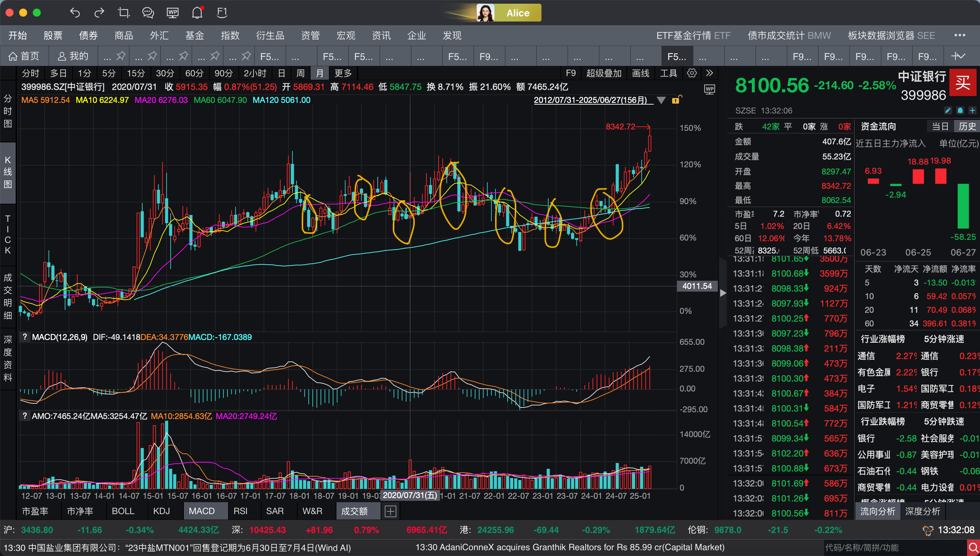The height and width of the screenshot is (556, 980).
Task: Expand the date range dropdown triangle
Action: (x=661, y=101)
